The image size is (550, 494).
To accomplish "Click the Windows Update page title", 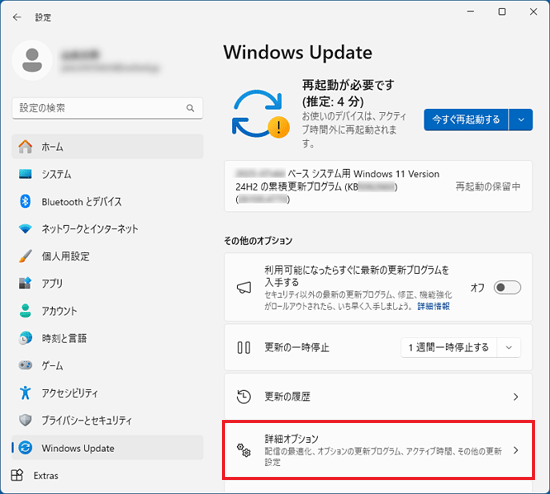I will click(298, 53).
